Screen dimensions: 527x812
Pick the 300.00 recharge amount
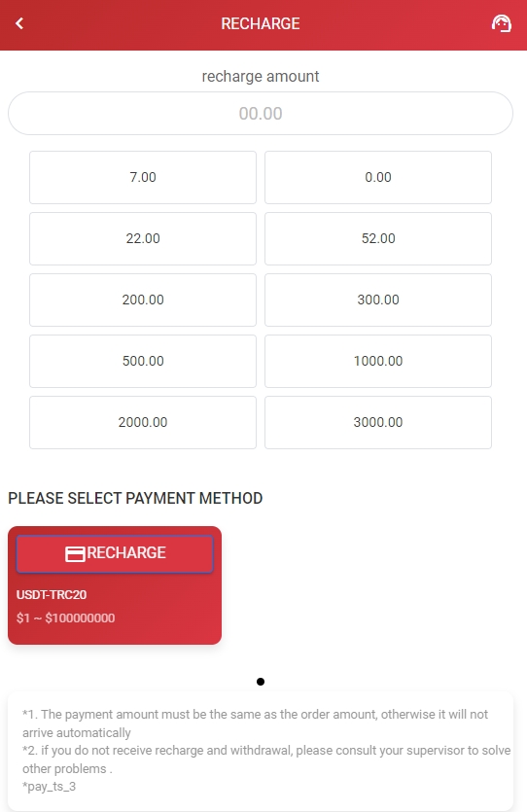coord(378,300)
